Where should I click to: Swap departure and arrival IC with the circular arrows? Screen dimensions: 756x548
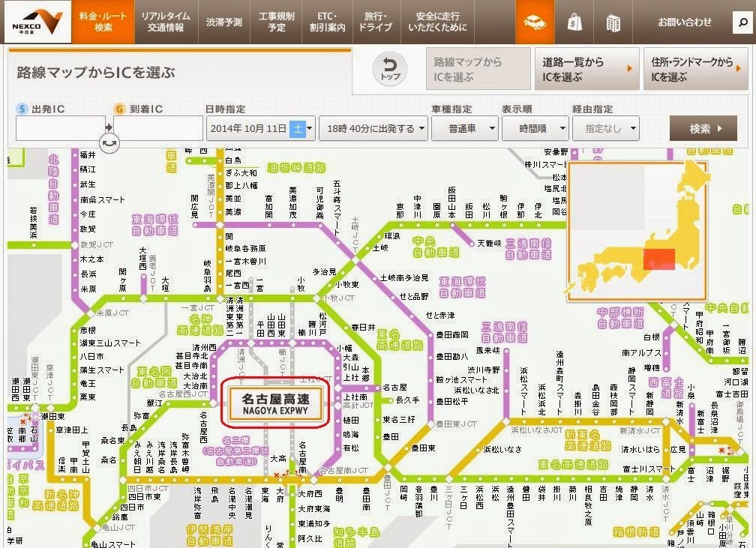point(109,142)
